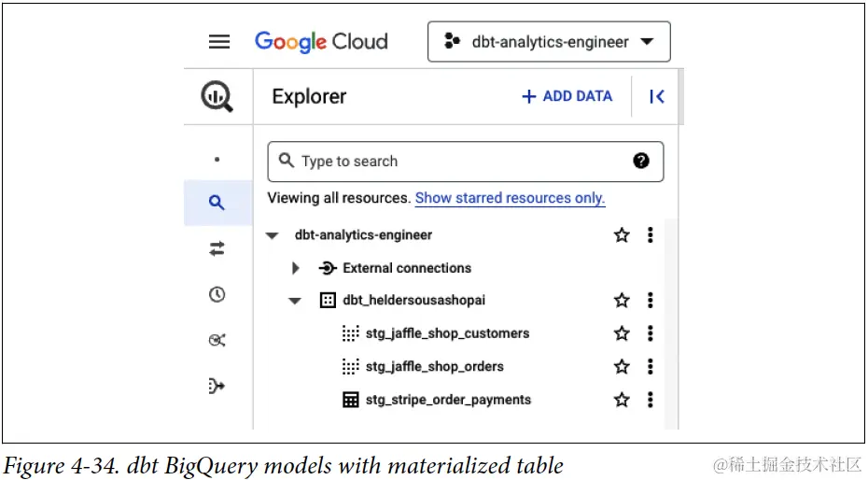
Task: Star the dbt_heldersousashopai dataset
Action: click(622, 301)
